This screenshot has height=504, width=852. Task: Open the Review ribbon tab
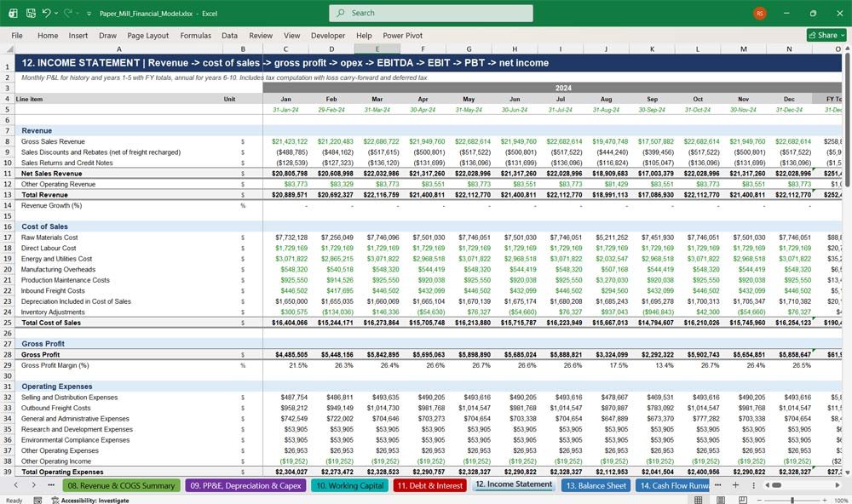pos(261,35)
